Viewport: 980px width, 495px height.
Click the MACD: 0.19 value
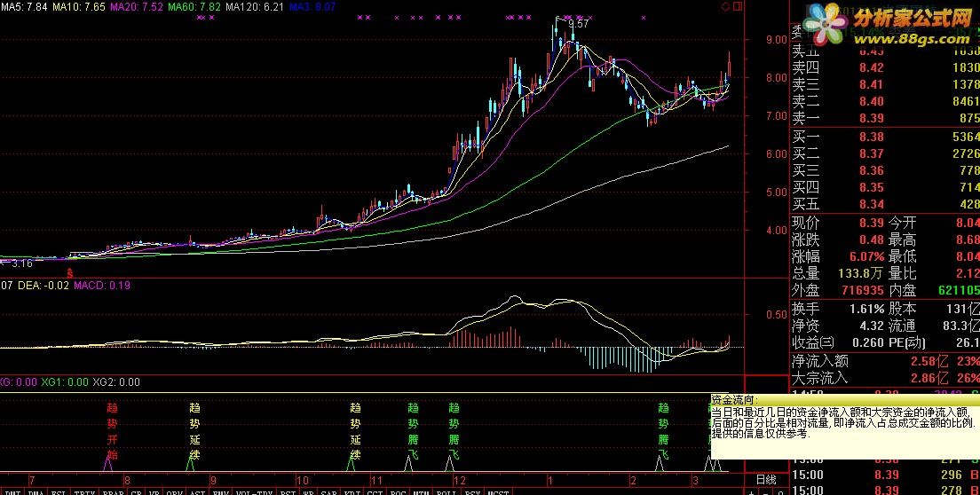pos(102,286)
